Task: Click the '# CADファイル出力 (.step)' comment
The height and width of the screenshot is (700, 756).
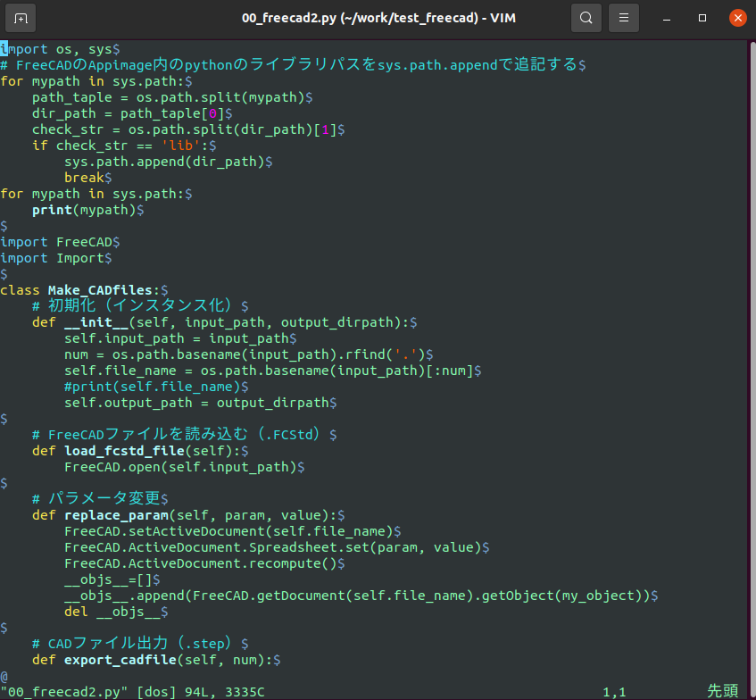Action: point(140,644)
